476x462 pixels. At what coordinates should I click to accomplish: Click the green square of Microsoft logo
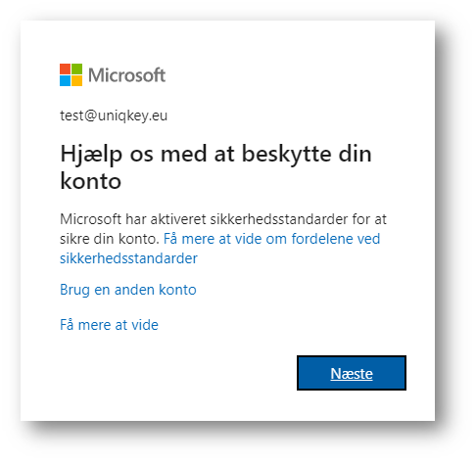(x=76, y=69)
